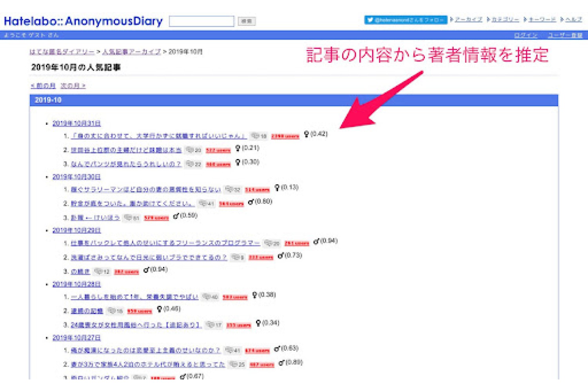Open comment bubble on the (0.38) row

click(211, 297)
